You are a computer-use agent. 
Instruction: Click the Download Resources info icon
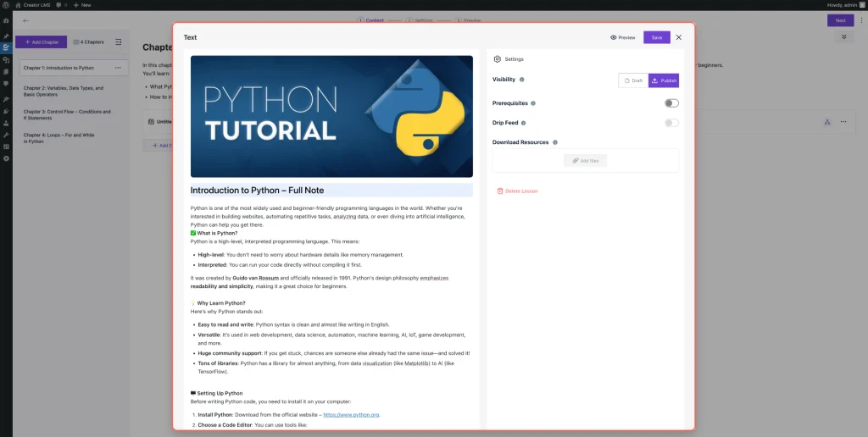(555, 142)
